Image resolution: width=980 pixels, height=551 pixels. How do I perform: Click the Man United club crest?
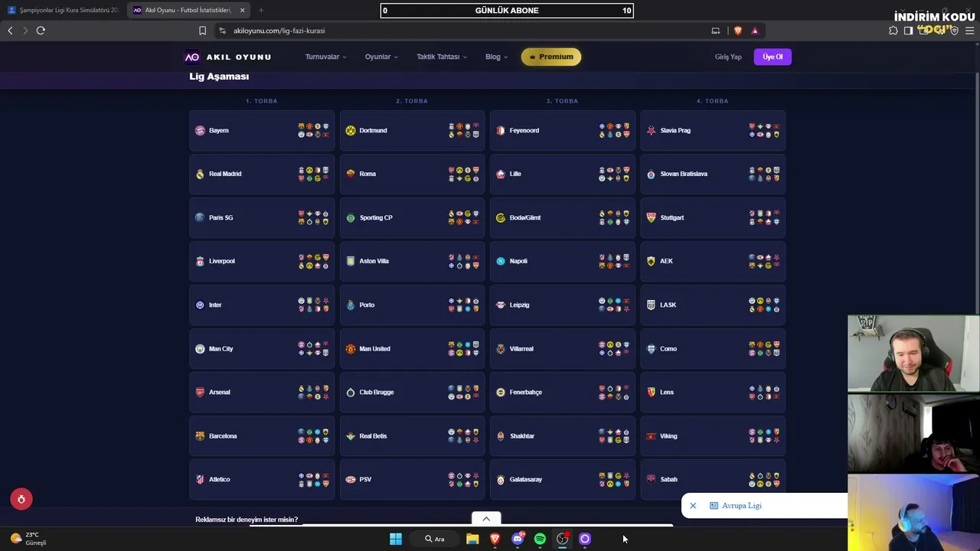click(351, 349)
